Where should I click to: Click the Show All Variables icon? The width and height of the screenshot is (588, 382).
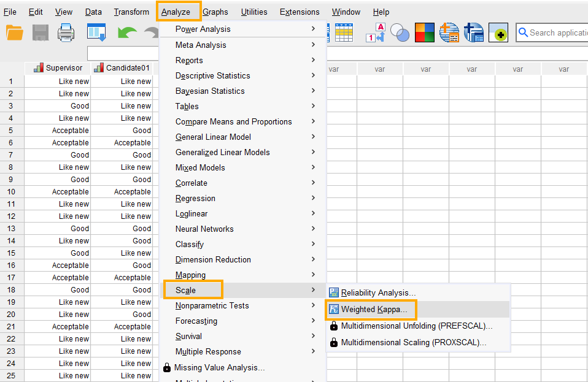coord(426,32)
